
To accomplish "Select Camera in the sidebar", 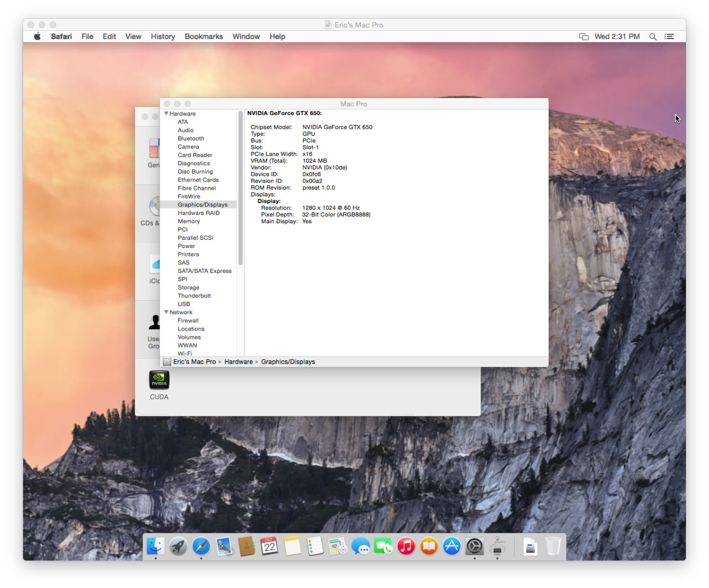I will pyautogui.click(x=188, y=147).
